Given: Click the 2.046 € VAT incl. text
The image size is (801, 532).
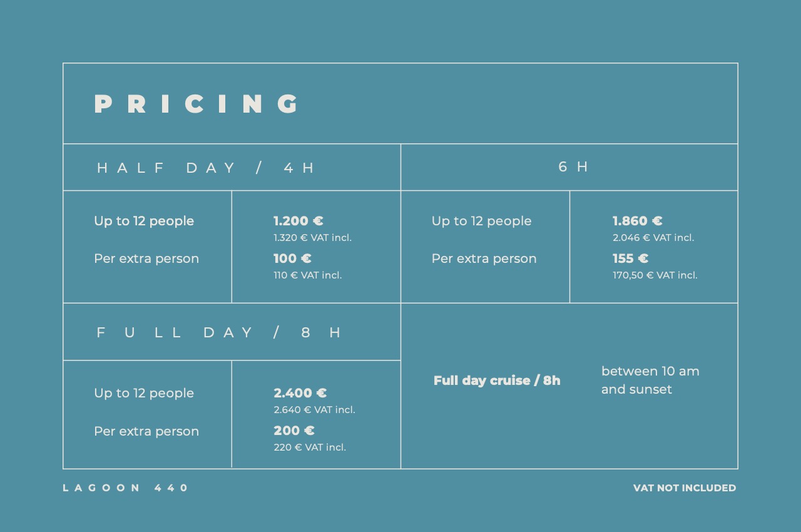Looking at the screenshot, I should 653,238.
